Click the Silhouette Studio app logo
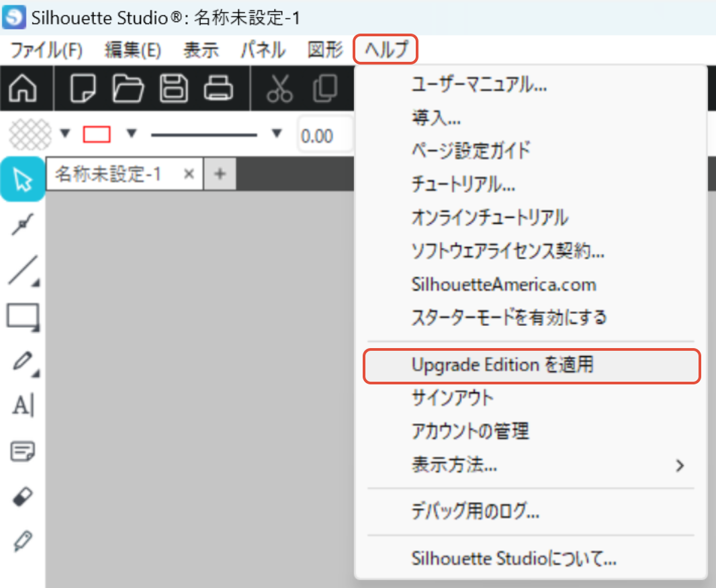This screenshot has width=716, height=588. (14, 17)
